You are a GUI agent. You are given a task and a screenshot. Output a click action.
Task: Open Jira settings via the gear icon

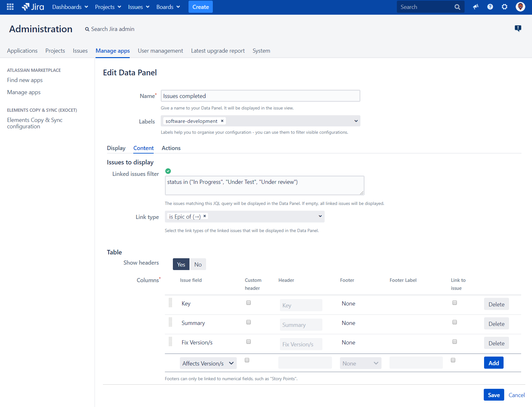(x=505, y=7)
